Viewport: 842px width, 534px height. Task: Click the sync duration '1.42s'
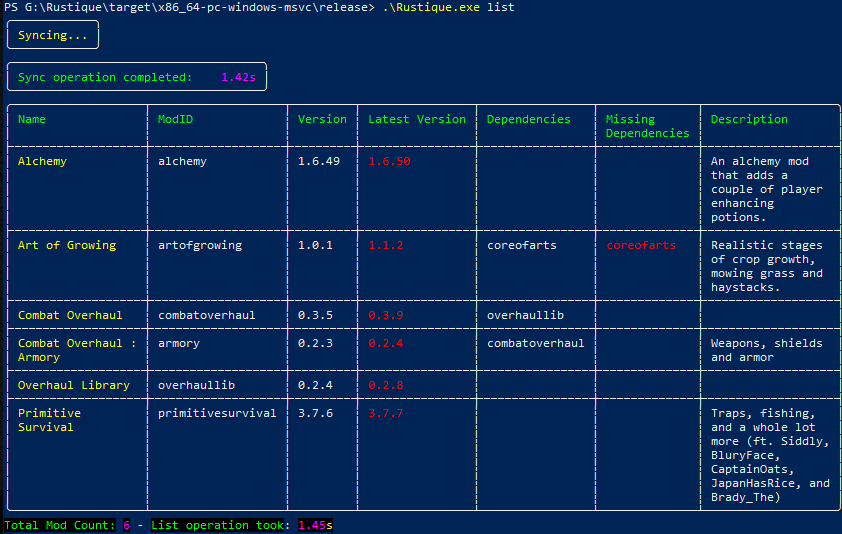point(238,77)
